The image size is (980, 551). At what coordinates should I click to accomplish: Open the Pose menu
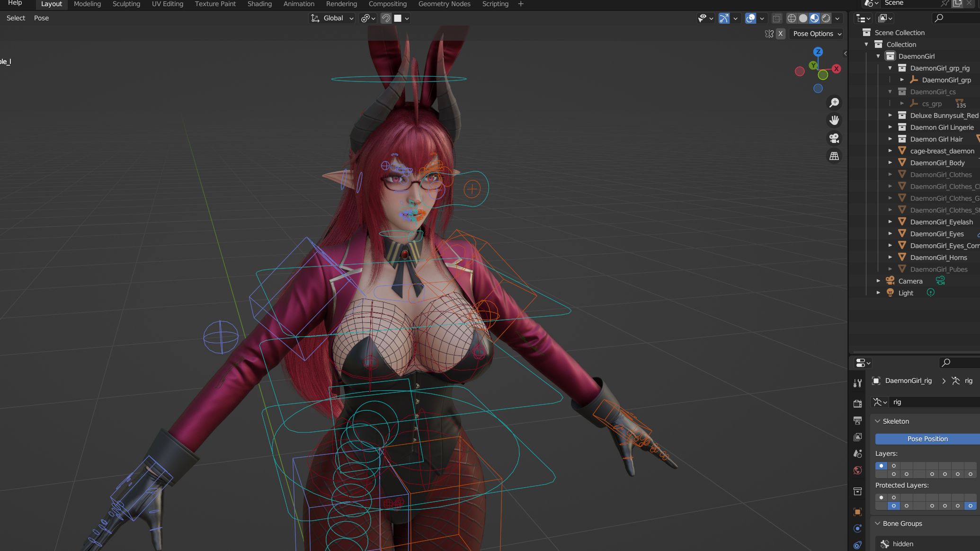pyautogui.click(x=42, y=18)
